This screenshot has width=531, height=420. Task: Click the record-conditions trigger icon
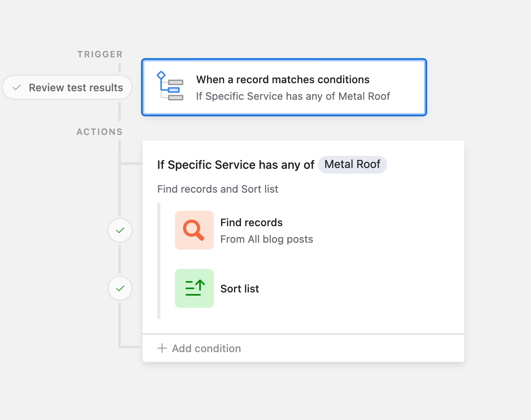tap(170, 86)
